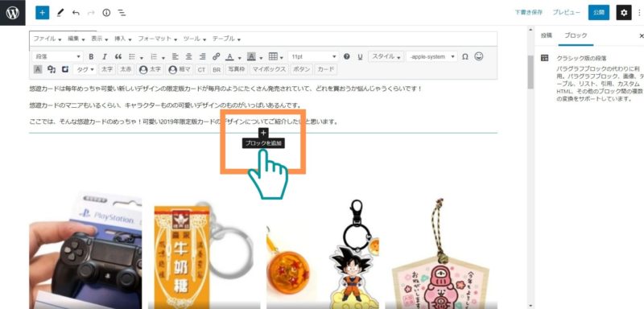
Task: Click the blue block inserter plus button
Action: pos(43,13)
